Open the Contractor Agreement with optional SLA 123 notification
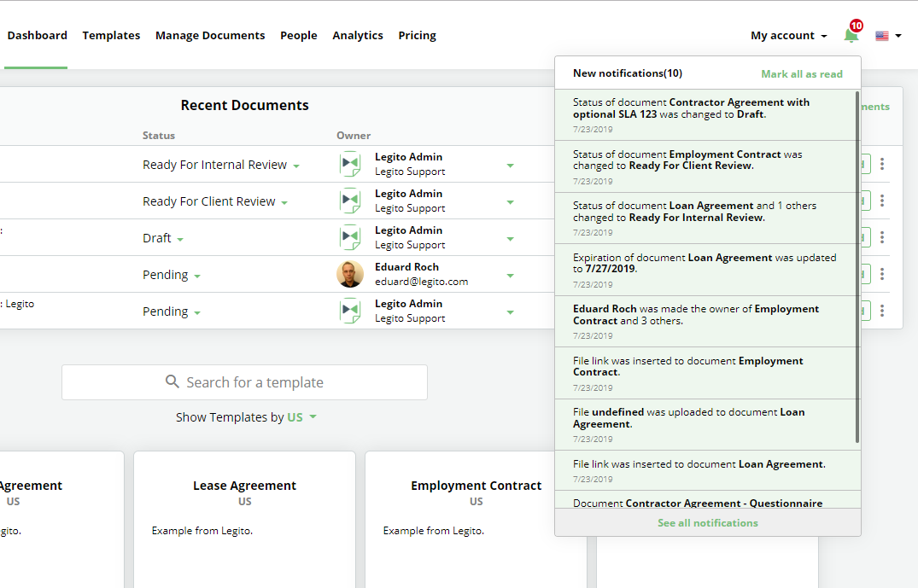This screenshot has width=918, height=588. pyautogui.click(x=705, y=114)
